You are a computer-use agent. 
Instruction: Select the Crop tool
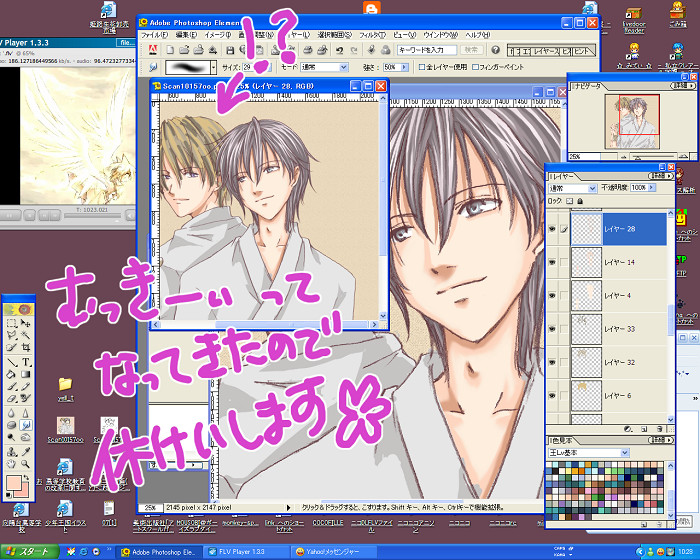click(25, 347)
